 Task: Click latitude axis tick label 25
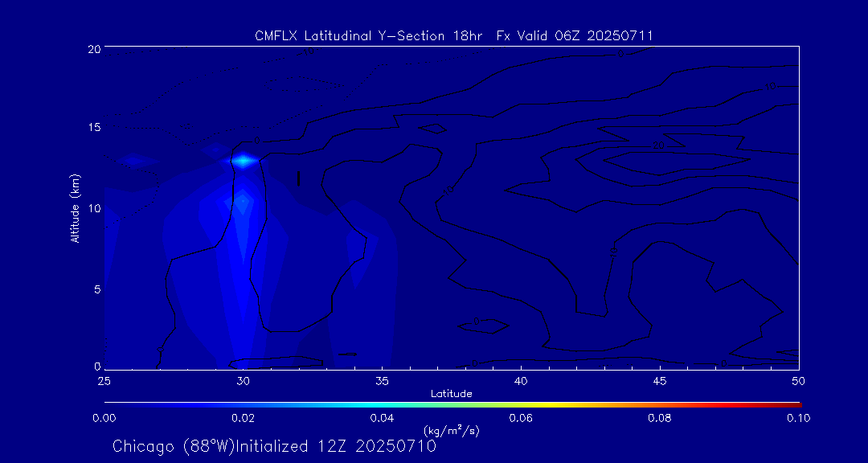[x=104, y=381]
